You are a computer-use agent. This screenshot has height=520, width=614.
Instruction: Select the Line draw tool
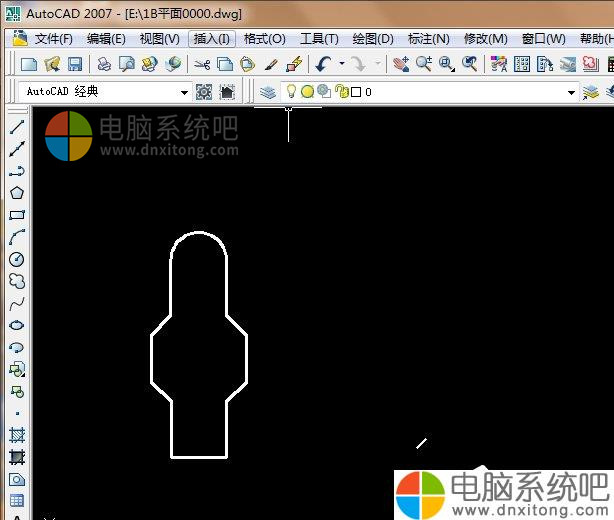pyautogui.click(x=17, y=127)
